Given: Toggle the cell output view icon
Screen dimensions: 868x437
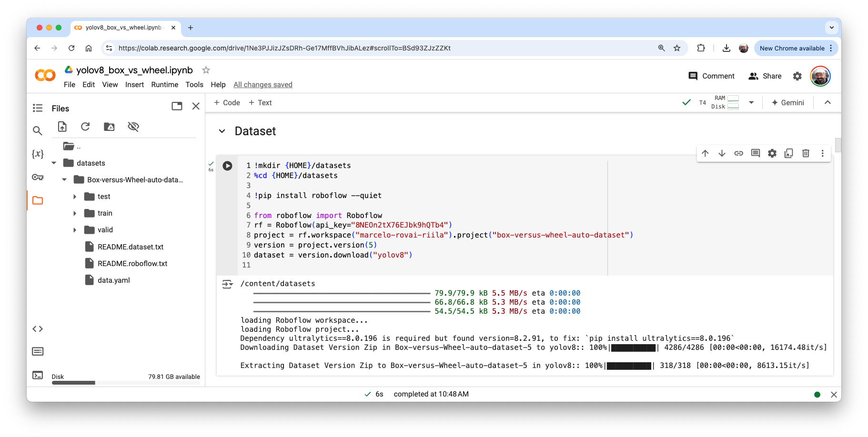Looking at the screenshot, I should coord(227,284).
